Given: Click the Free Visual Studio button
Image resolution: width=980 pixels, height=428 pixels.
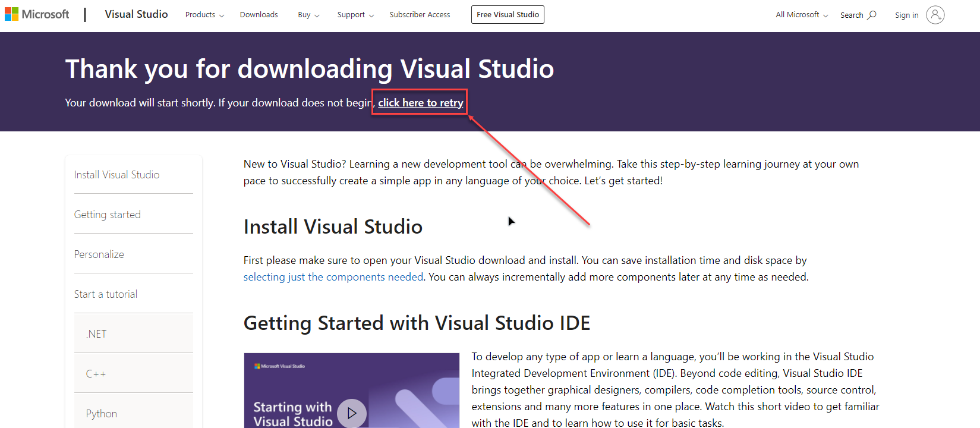Looking at the screenshot, I should coord(508,15).
